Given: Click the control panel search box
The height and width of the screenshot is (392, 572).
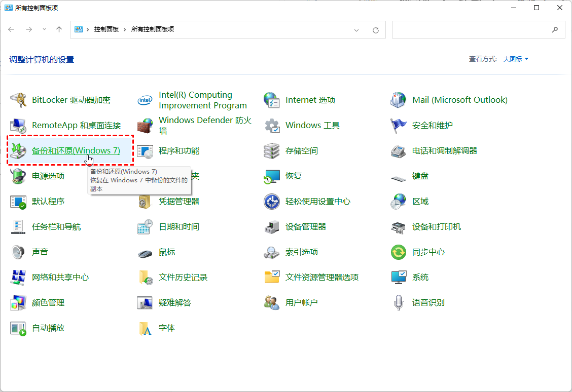Looking at the screenshot, I should [472, 30].
